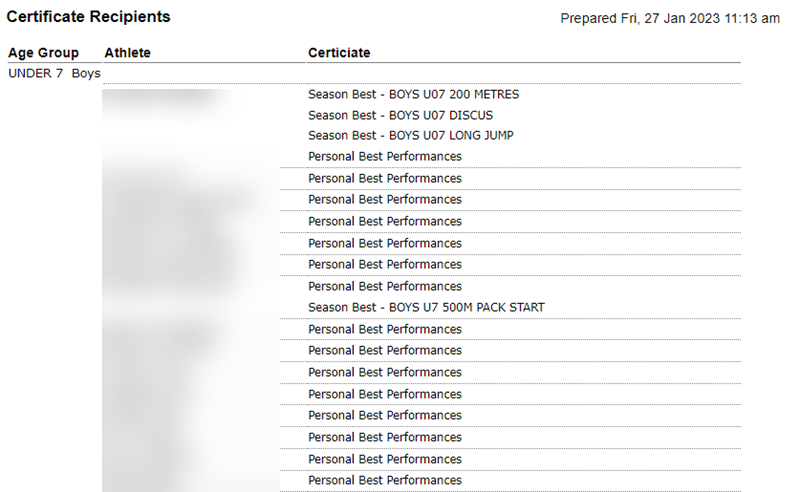Click the Certificate Recipients report title
The image size is (800, 492).
coord(89,17)
